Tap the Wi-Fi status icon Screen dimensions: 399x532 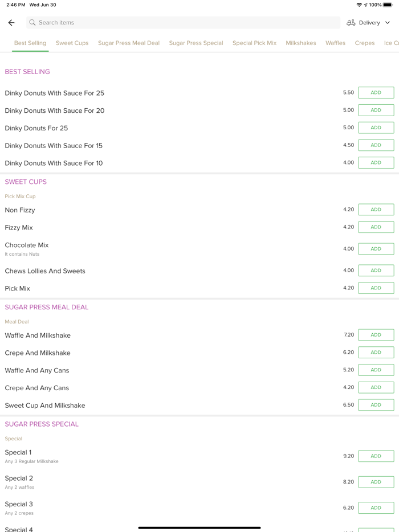click(x=359, y=5)
